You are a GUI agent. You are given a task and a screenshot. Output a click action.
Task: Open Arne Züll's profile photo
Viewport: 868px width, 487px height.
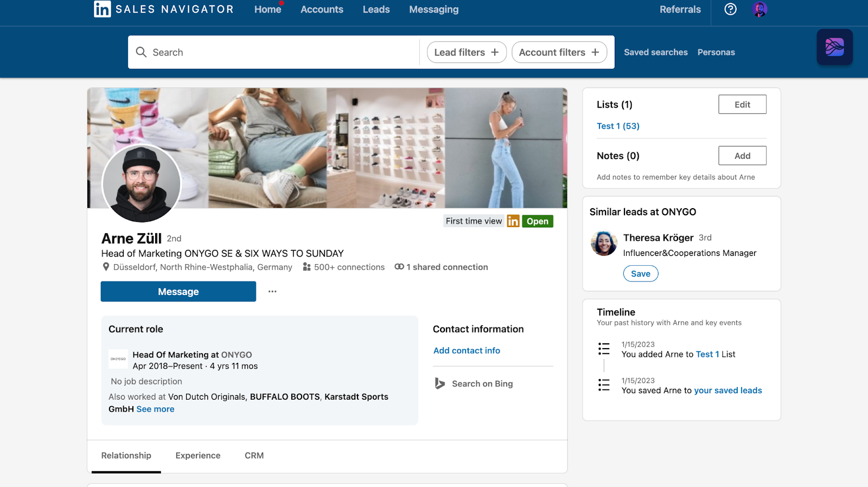[x=142, y=183]
